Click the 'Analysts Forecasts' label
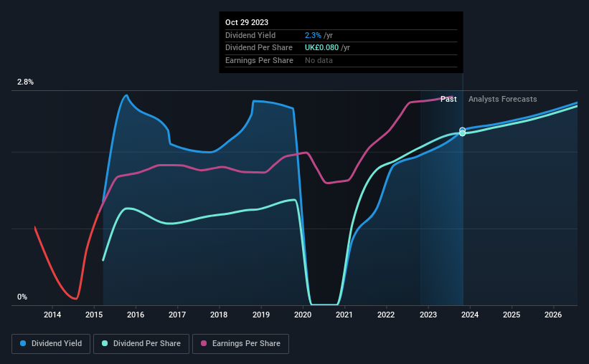The width and height of the screenshot is (589, 364). pos(503,99)
